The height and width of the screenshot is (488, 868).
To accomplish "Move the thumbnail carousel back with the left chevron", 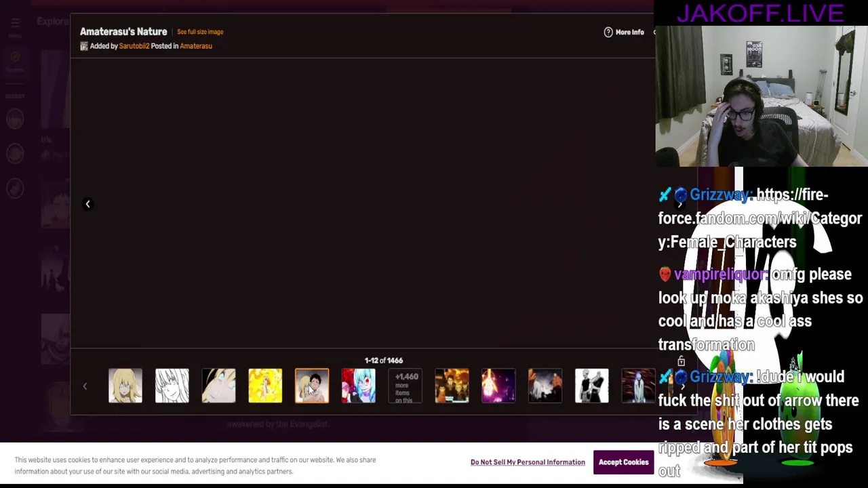I will coord(85,386).
